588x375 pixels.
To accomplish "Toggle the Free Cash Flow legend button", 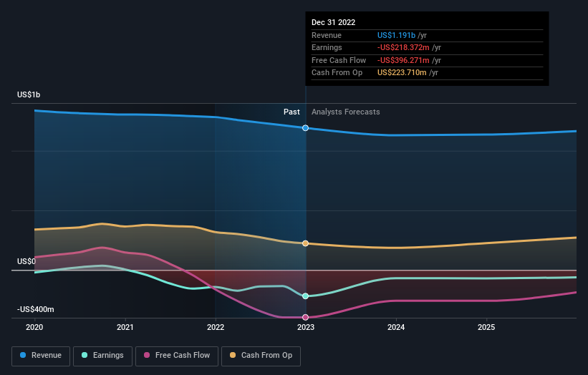I will pyautogui.click(x=177, y=356).
